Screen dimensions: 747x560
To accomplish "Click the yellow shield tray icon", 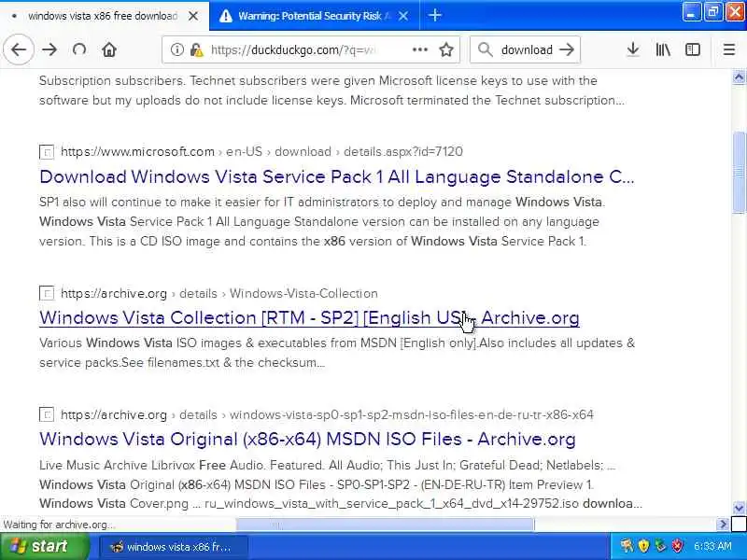I will click(x=643, y=546).
